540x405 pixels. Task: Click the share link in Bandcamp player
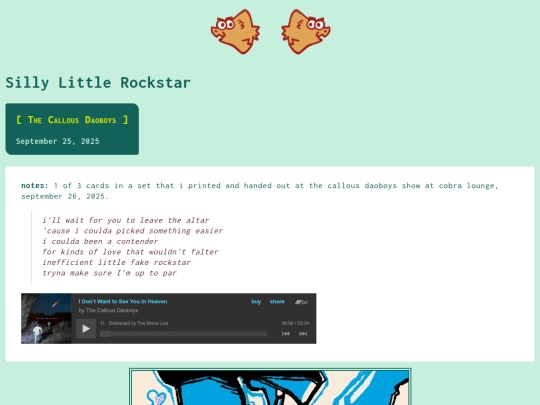pos(277,301)
